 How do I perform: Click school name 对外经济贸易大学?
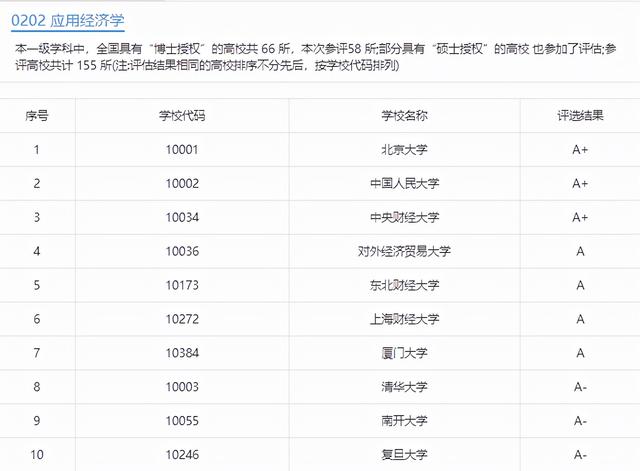pyautogui.click(x=404, y=251)
